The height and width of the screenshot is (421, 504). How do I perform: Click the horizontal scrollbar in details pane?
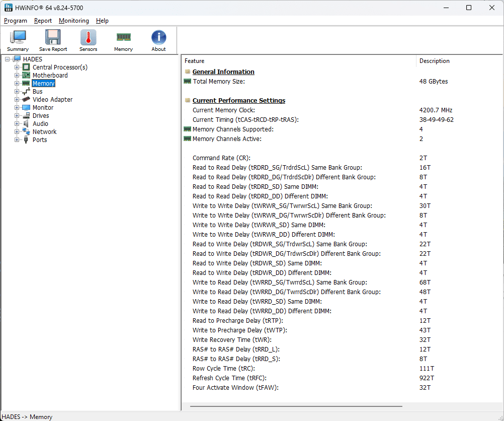296,406
